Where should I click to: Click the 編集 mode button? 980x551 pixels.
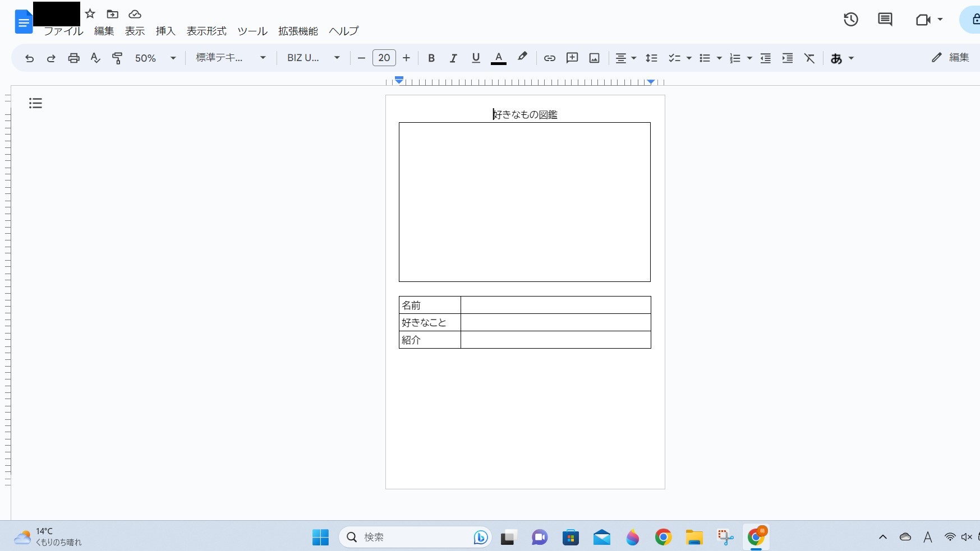(x=950, y=58)
